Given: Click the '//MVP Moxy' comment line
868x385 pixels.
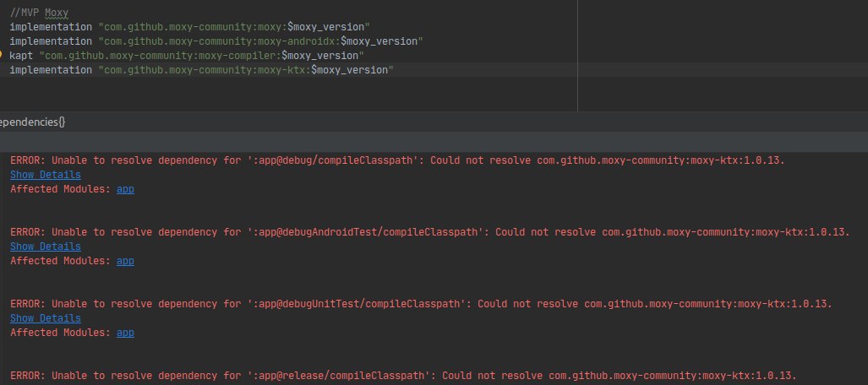Looking at the screenshot, I should (x=39, y=12).
